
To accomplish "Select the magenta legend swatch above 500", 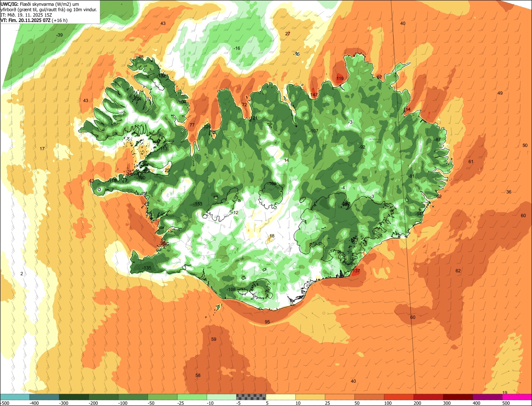I will (x=517, y=397).
